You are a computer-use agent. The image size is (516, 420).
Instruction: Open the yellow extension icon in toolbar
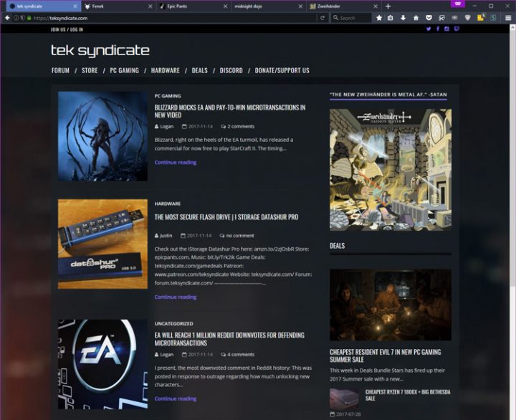click(480, 18)
